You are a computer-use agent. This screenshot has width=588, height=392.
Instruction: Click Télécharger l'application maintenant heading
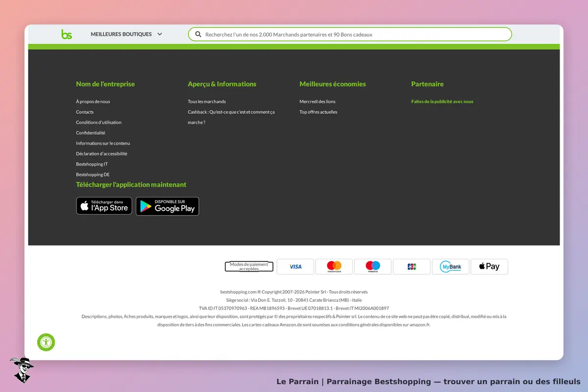(131, 185)
